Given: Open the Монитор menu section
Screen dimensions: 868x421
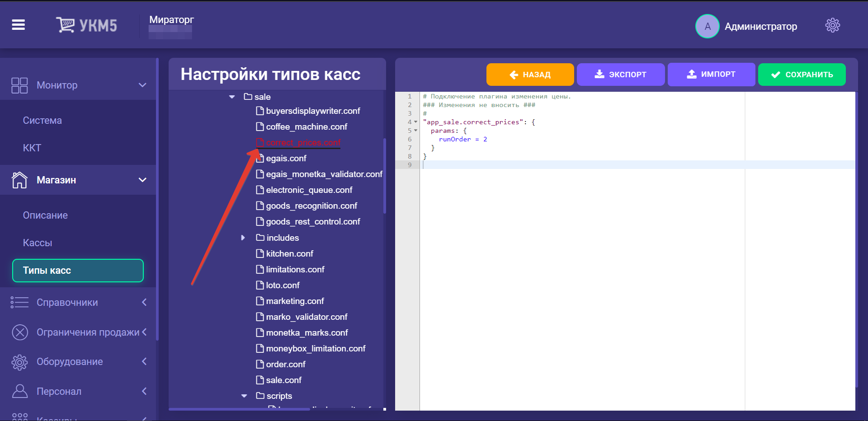Looking at the screenshot, I should [x=78, y=85].
